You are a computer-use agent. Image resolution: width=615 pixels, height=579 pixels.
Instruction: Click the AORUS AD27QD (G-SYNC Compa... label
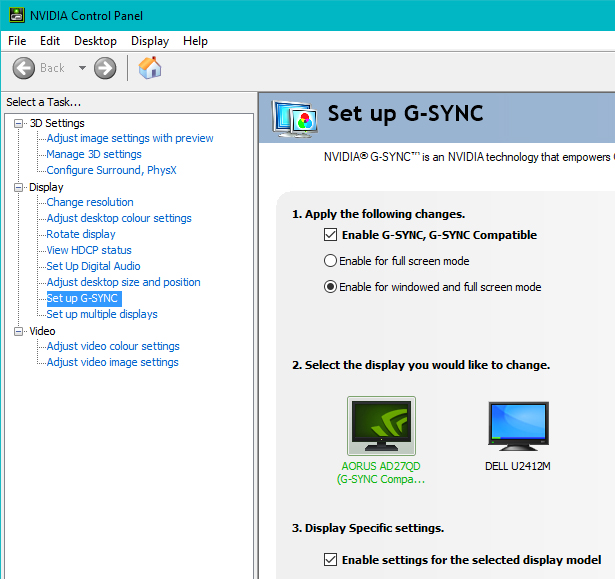pyautogui.click(x=381, y=472)
